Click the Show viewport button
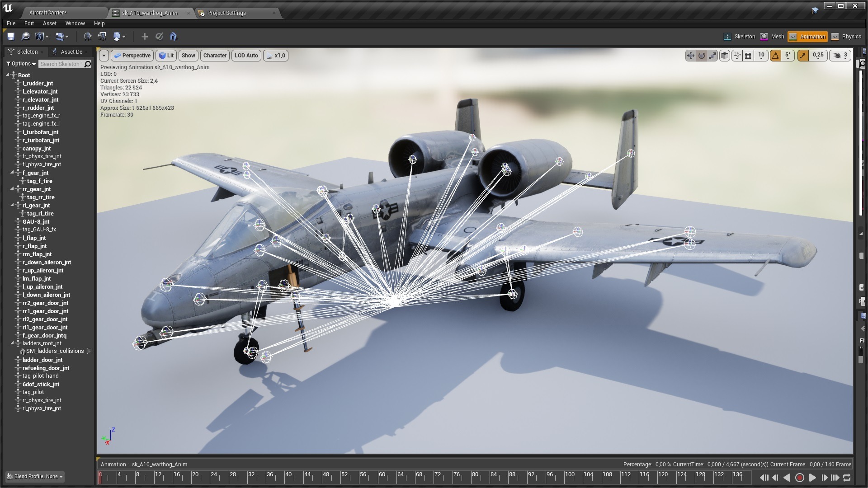 (x=189, y=56)
